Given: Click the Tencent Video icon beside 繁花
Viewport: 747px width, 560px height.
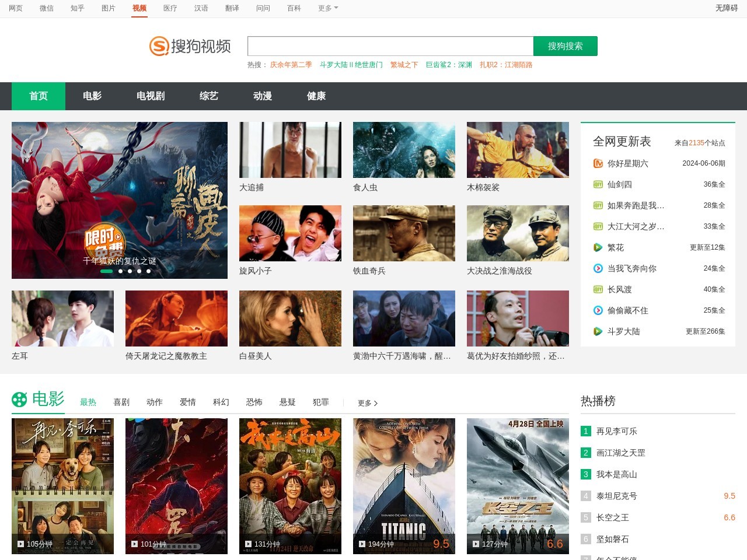Looking at the screenshot, I should click(598, 247).
